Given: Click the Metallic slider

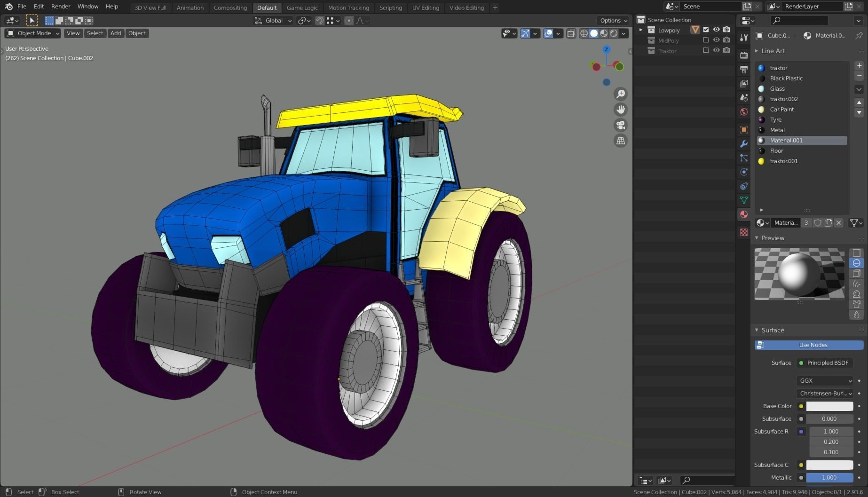Looking at the screenshot, I should (829, 478).
